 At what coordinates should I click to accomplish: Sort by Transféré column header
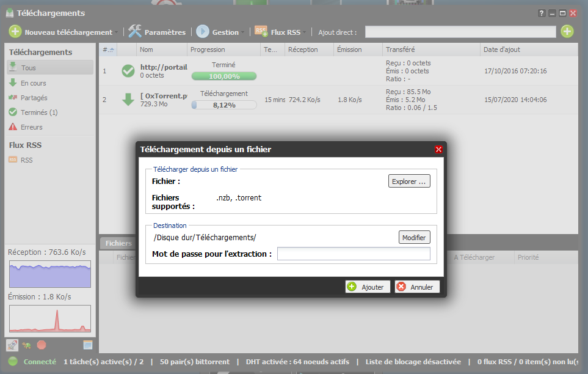431,50
